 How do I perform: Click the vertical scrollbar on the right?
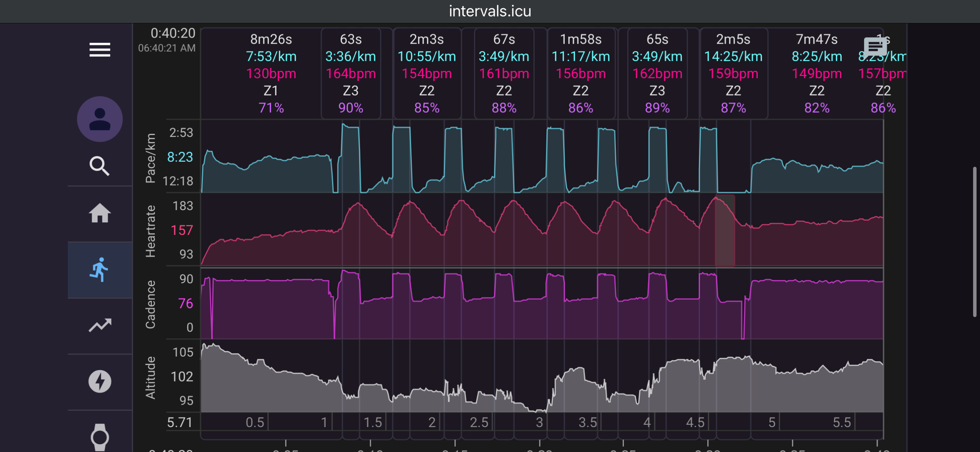(x=975, y=242)
